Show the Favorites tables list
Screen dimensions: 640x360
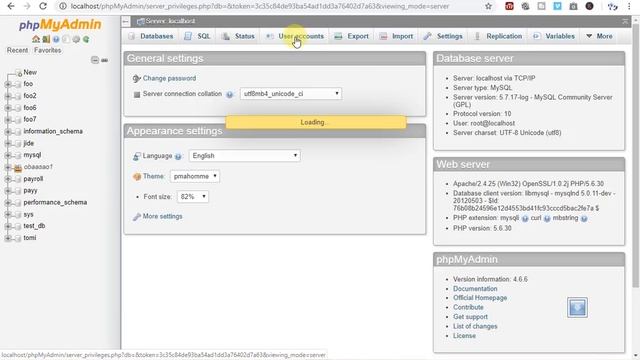point(47,50)
